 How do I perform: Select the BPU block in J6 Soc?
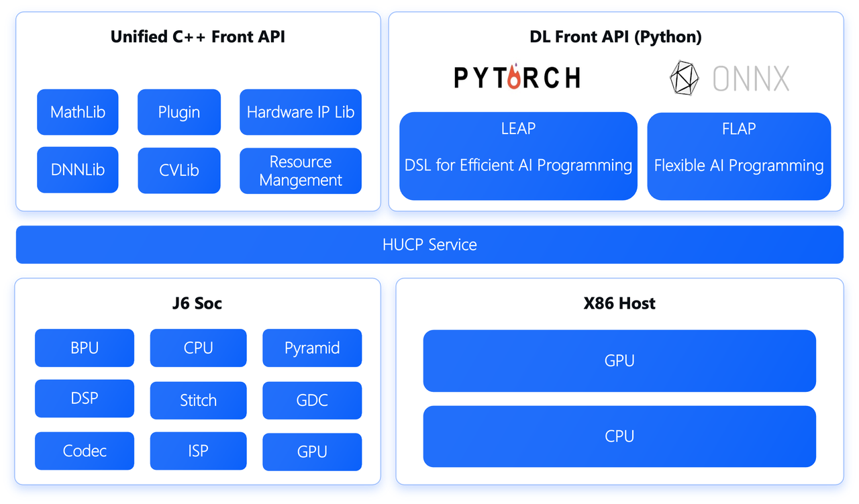click(85, 348)
